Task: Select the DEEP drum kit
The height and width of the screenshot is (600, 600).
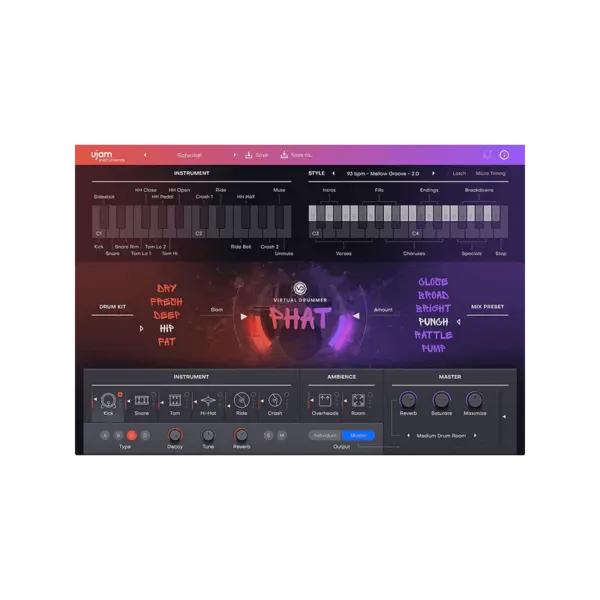Action: tap(166, 315)
